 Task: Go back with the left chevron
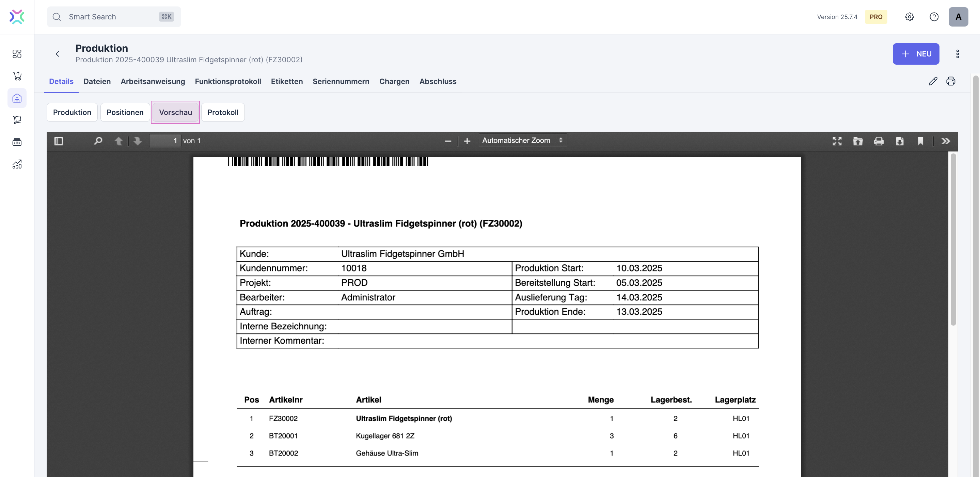coord(58,54)
